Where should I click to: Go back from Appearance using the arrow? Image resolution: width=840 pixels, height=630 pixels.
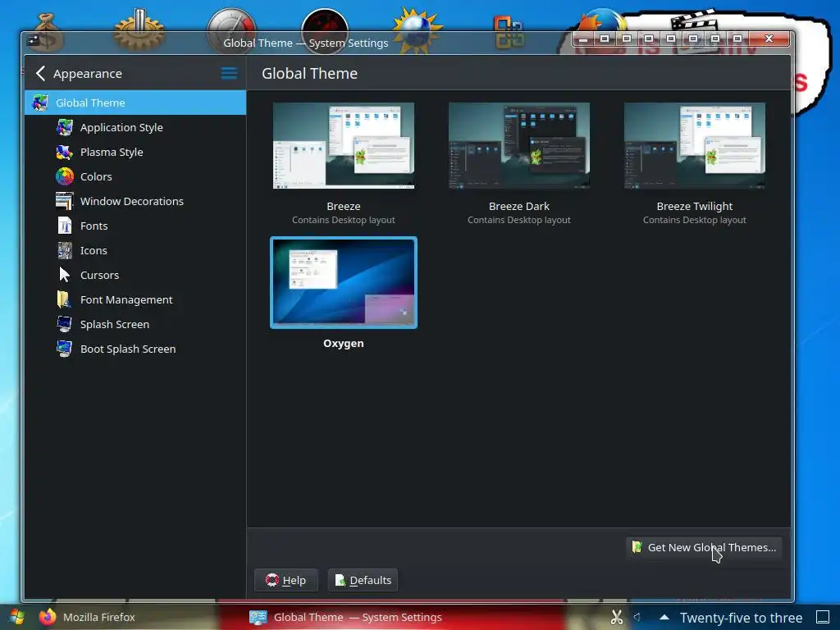[x=40, y=73]
